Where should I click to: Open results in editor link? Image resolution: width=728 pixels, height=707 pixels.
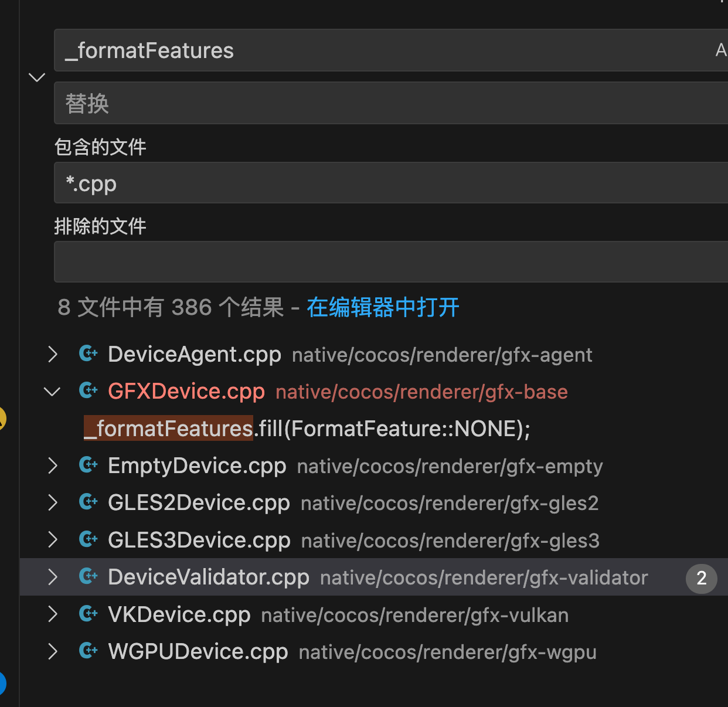tap(383, 307)
